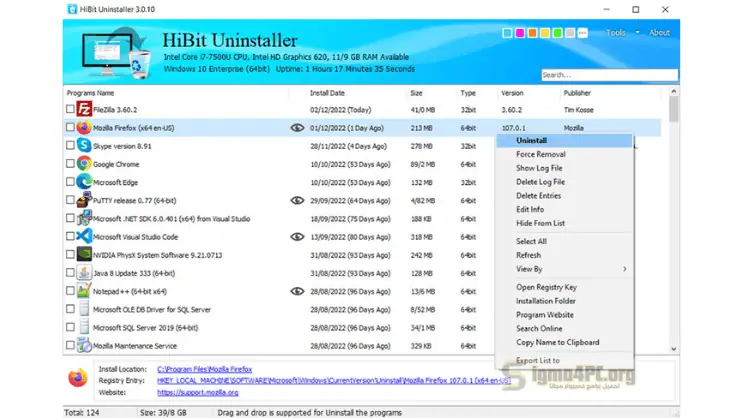The image size is (743, 418).
Task: Tick the Microsoft SQL Server 2019 checkbox
Action: point(70,327)
